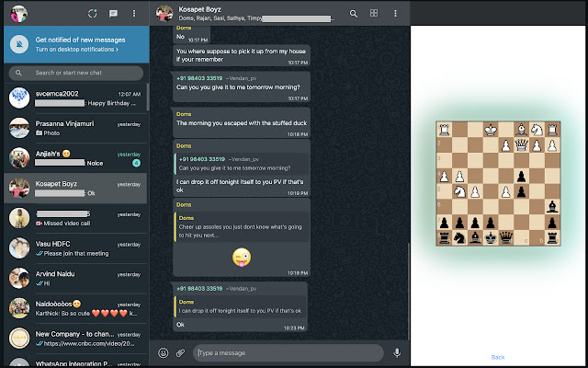Open the Vasu HDFC chat

click(76, 248)
